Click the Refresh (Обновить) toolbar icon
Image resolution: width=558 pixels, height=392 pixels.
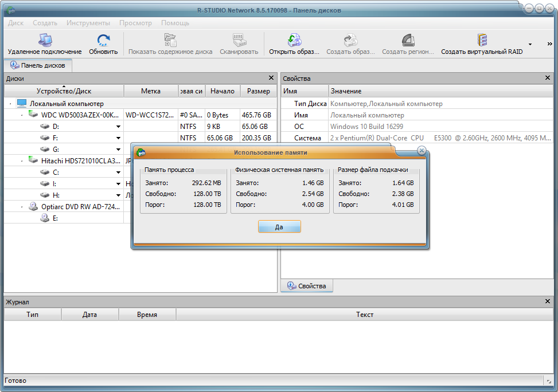tap(103, 40)
